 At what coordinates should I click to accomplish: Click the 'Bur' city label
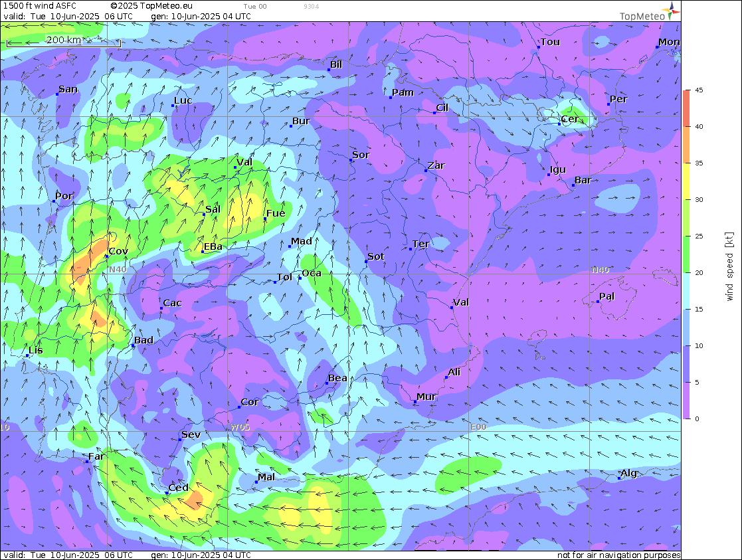(301, 121)
